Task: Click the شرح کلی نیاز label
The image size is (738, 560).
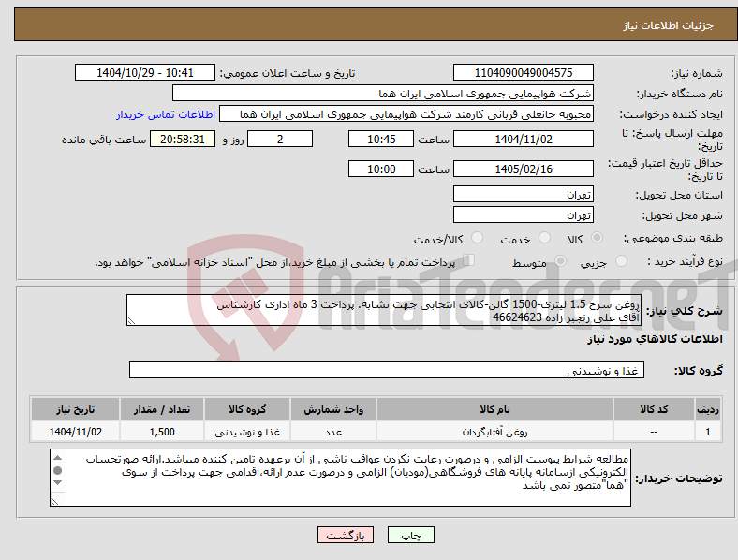Action: 685,311
